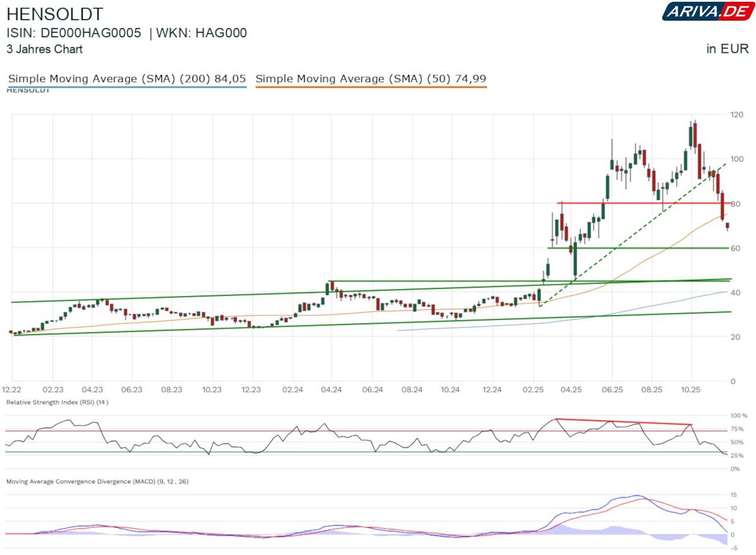Click the 04.23 x-axis date label
The width and height of the screenshot is (756, 555).
(93, 390)
